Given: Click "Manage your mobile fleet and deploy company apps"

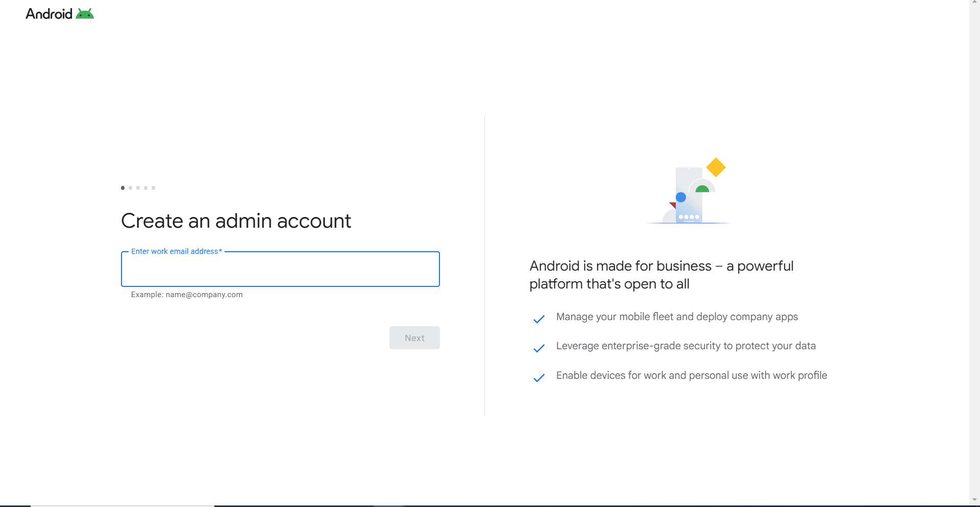Looking at the screenshot, I should (677, 317).
